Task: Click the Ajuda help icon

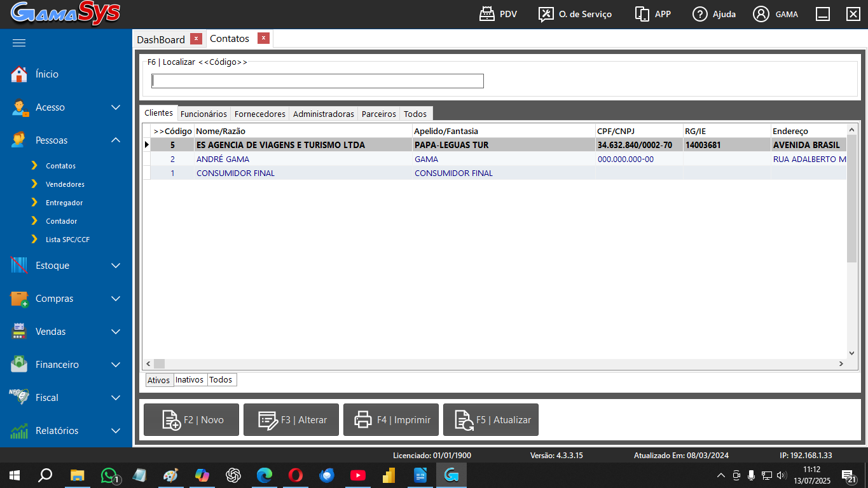Action: coord(700,14)
